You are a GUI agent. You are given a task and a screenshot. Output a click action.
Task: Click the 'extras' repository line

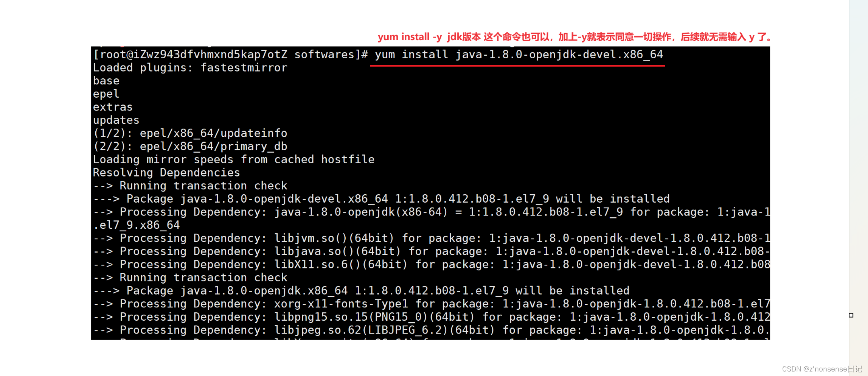coord(113,107)
